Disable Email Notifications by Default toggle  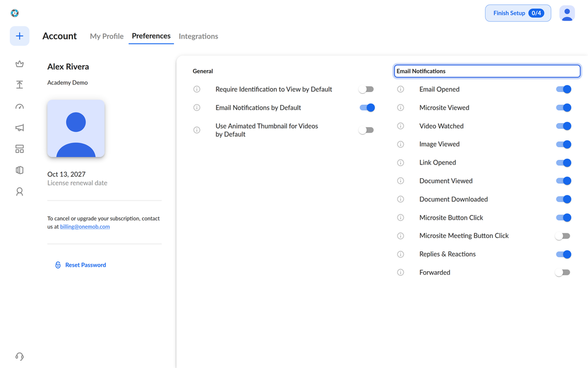pos(367,108)
